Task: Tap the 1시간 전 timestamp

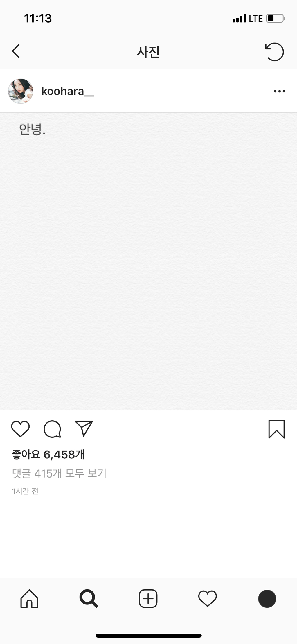Action: point(25,491)
